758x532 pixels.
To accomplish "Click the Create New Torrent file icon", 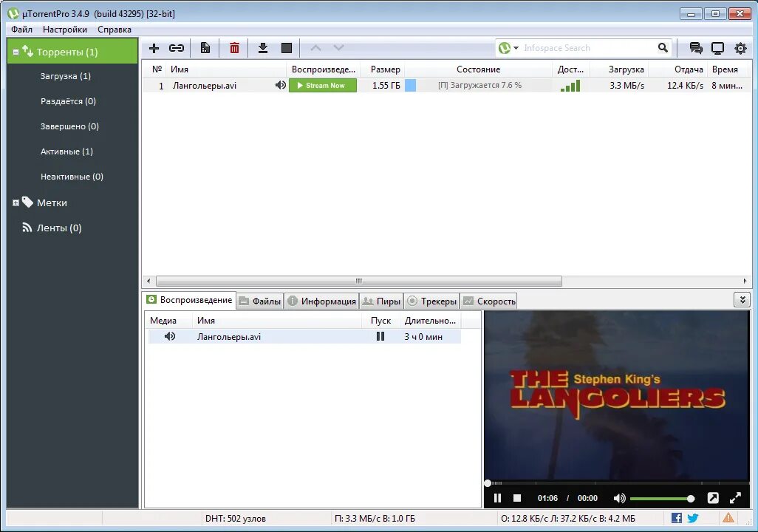I will coord(205,48).
